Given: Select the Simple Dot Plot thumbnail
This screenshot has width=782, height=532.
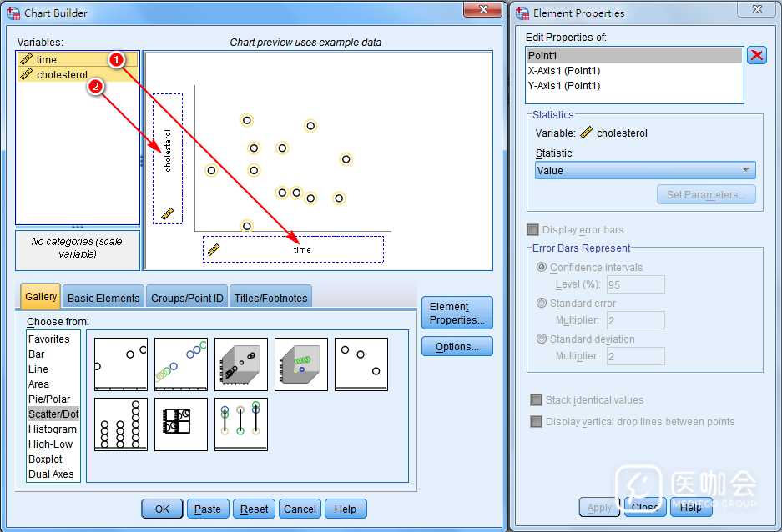Looking at the screenshot, I should click(121, 424).
